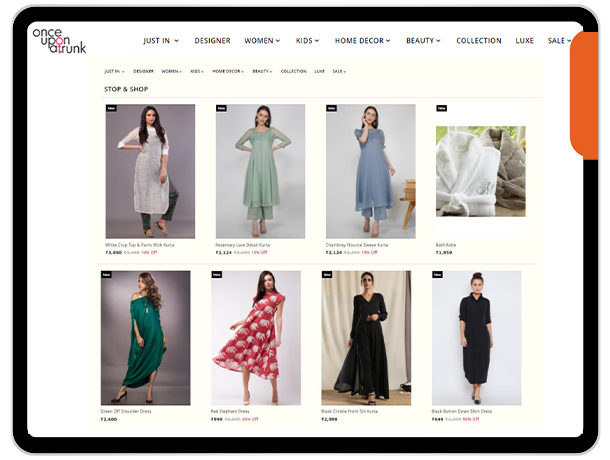Click the ₹999 price under Red Elephant Dress

[x=217, y=419]
